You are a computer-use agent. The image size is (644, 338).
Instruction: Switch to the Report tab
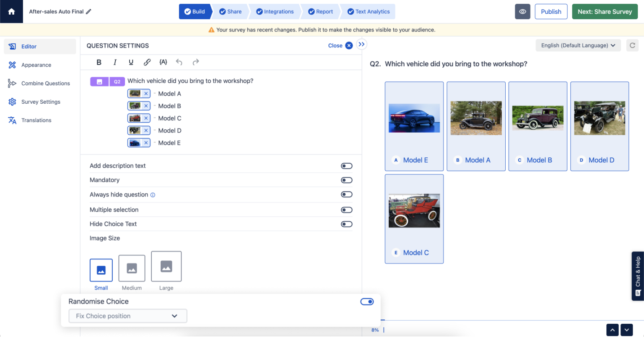(320, 11)
